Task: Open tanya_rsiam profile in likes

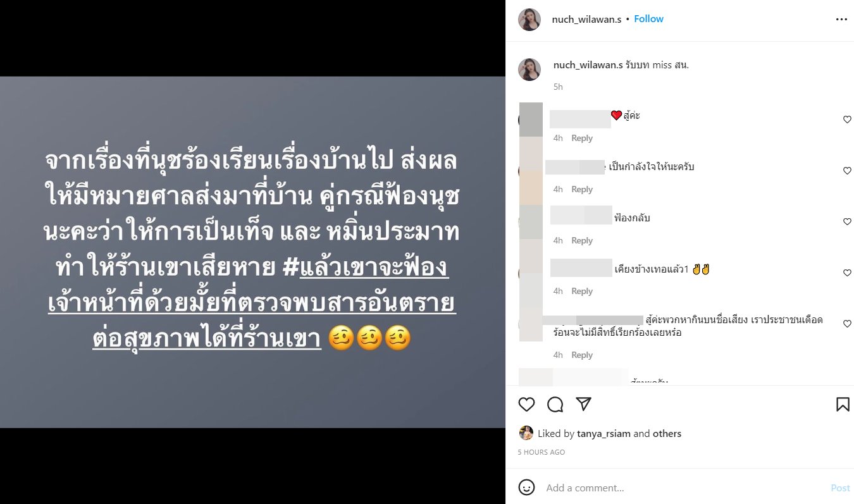Action: click(x=603, y=434)
